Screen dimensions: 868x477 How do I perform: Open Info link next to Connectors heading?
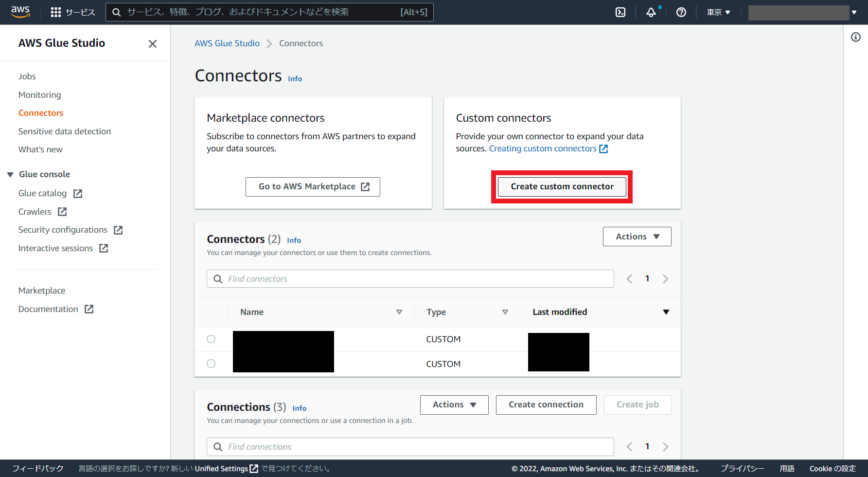coord(295,79)
